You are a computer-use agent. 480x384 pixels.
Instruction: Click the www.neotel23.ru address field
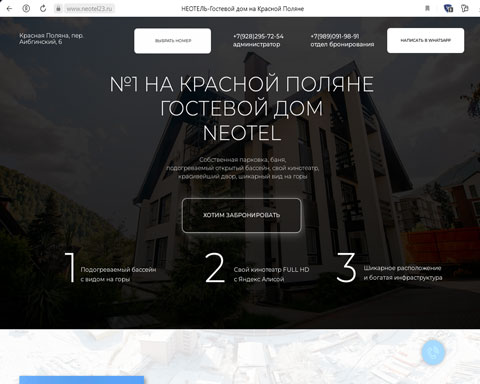click(89, 9)
